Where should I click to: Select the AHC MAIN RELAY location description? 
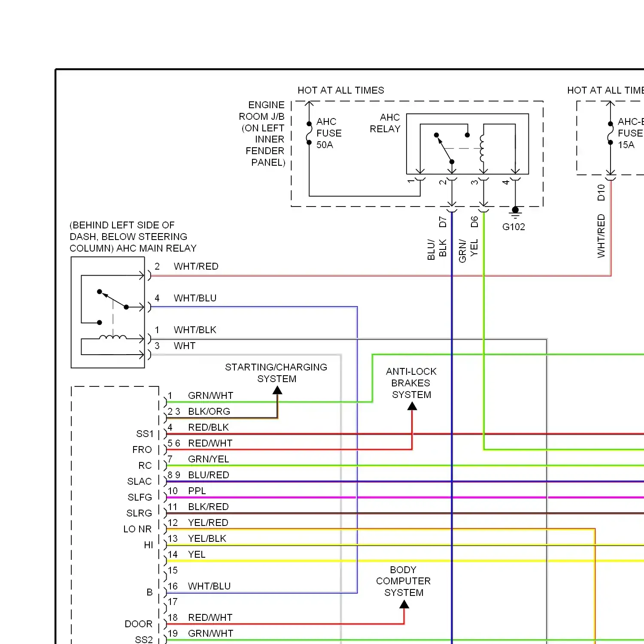coord(133,237)
